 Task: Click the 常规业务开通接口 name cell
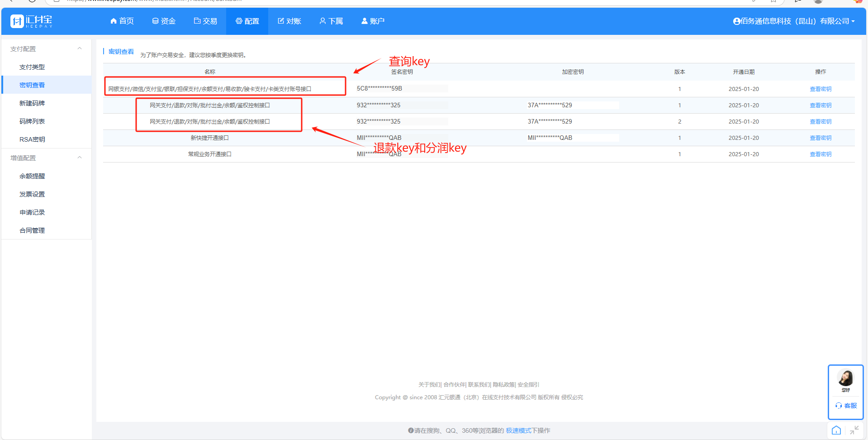click(x=210, y=154)
